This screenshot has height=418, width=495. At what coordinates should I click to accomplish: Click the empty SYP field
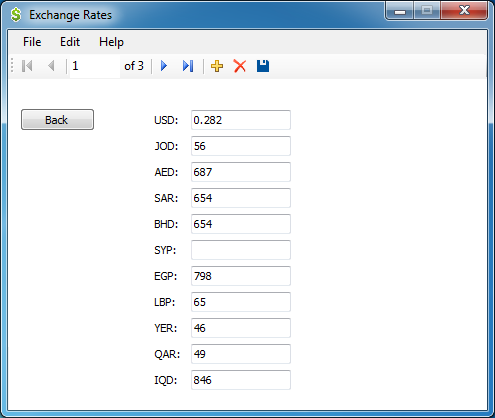[241, 250]
